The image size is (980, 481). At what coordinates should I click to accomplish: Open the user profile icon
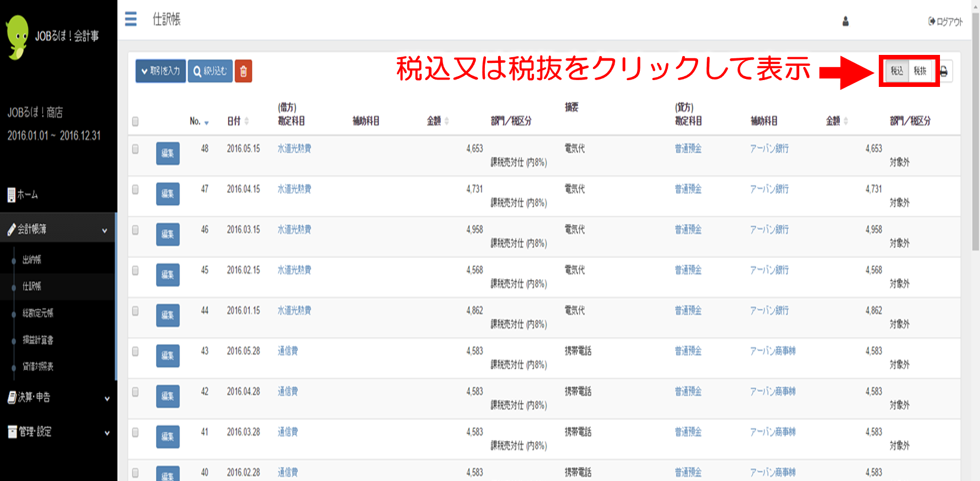[846, 21]
